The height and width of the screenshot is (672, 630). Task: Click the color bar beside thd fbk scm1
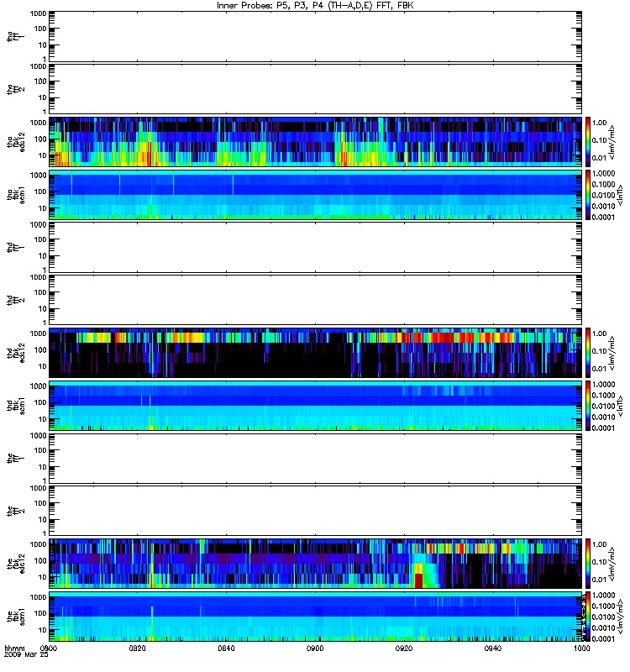click(587, 406)
